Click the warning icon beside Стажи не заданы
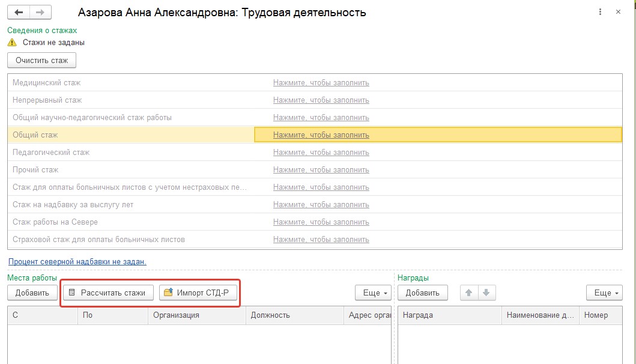The width and height of the screenshot is (636, 364). point(12,42)
